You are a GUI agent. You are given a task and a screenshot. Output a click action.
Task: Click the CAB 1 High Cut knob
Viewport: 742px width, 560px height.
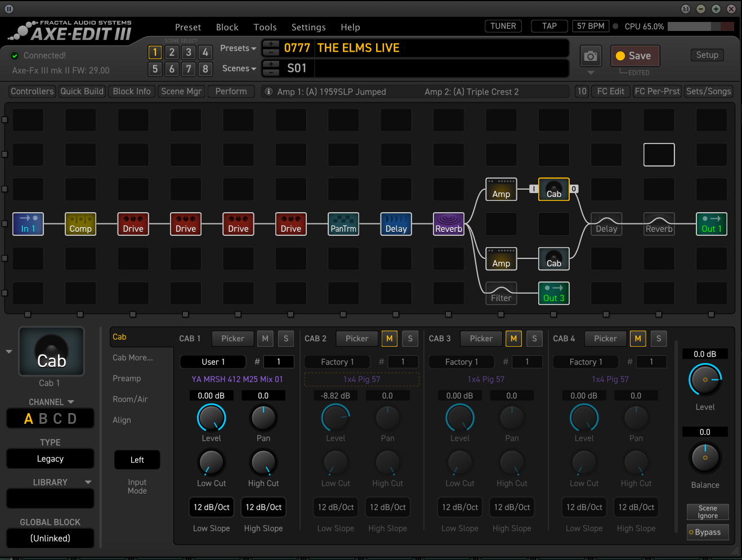(263, 463)
